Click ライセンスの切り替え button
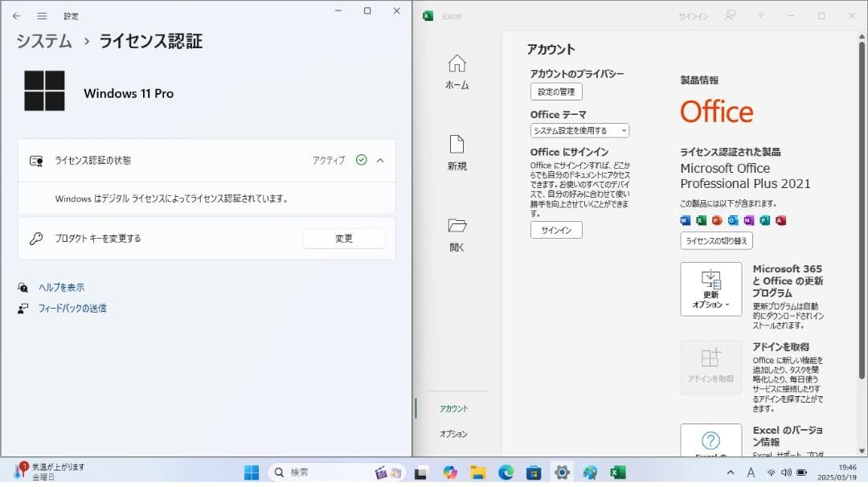Viewport: 868px width, 487px height. pyautogui.click(x=716, y=241)
